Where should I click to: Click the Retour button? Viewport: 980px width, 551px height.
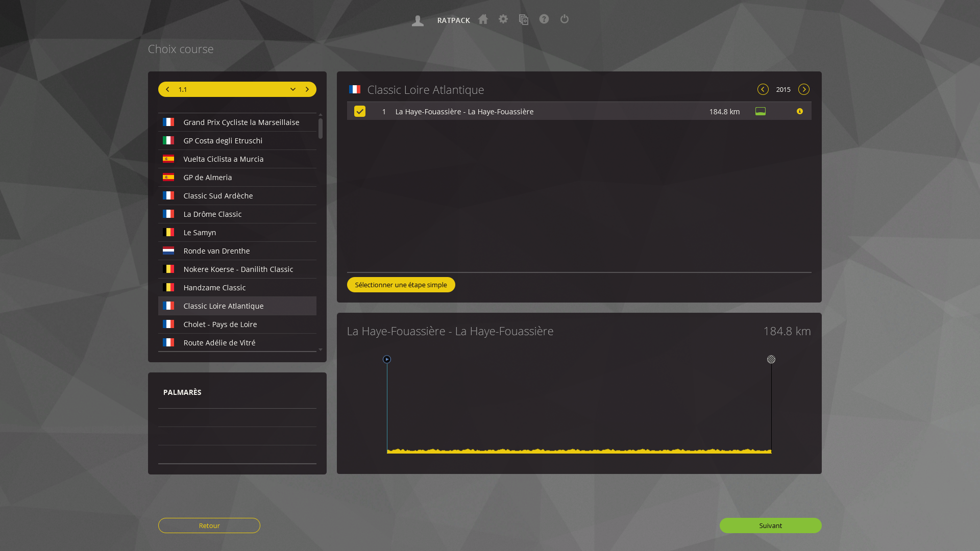pos(209,525)
